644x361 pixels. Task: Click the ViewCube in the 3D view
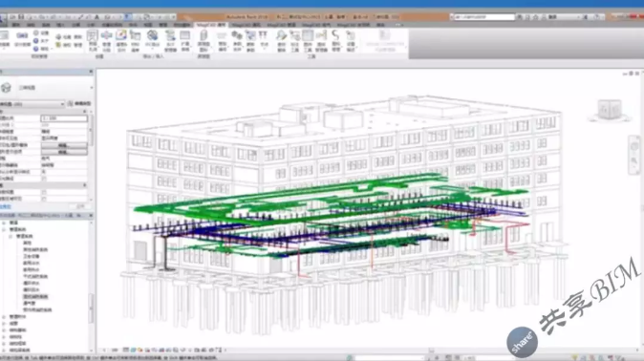pos(610,110)
